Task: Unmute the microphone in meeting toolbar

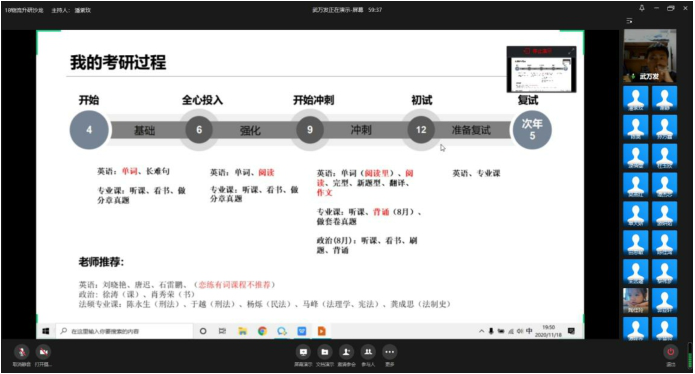Action: (x=21, y=352)
